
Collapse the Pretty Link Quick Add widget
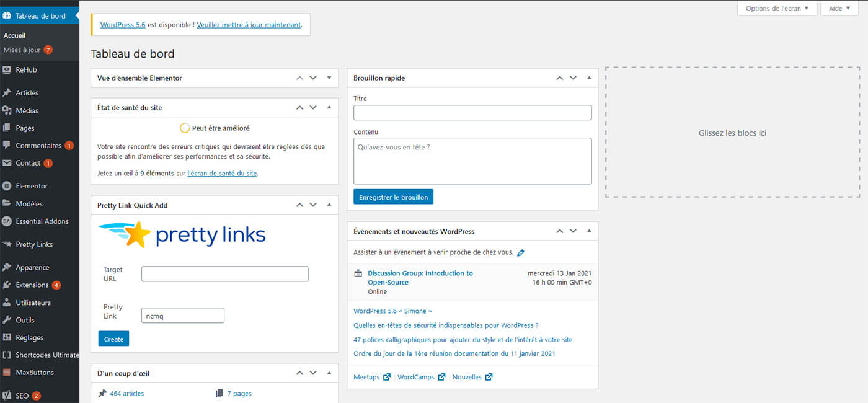point(329,205)
